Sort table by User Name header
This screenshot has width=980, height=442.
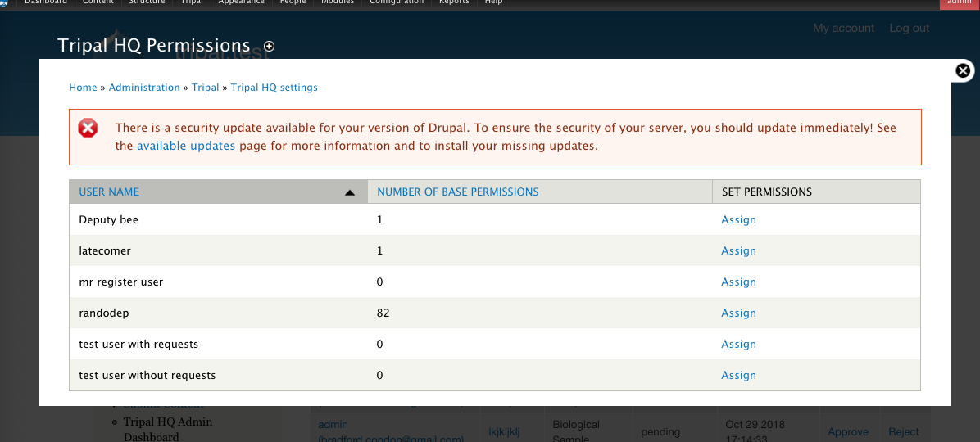109,192
